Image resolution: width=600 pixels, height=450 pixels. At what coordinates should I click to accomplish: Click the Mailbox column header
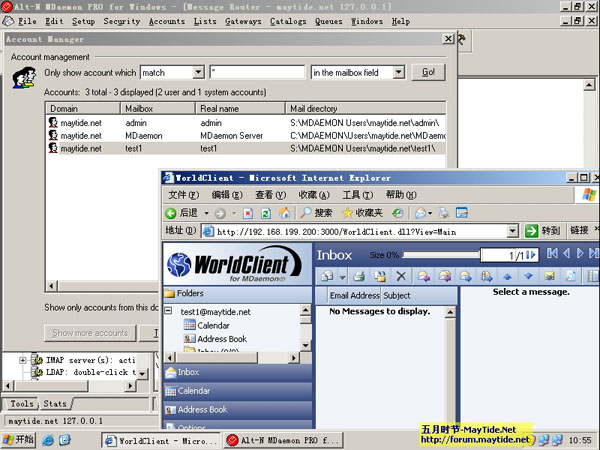(x=139, y=107)
